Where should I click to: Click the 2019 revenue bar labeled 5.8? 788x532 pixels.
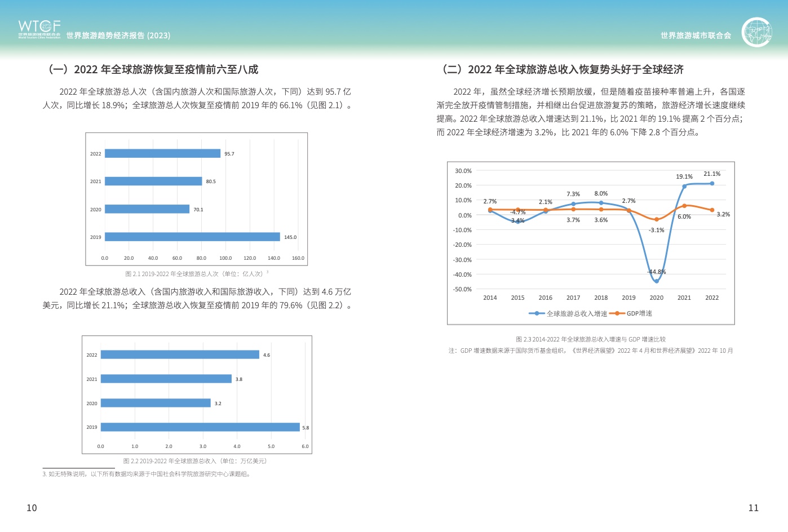[x=200, y=427]
